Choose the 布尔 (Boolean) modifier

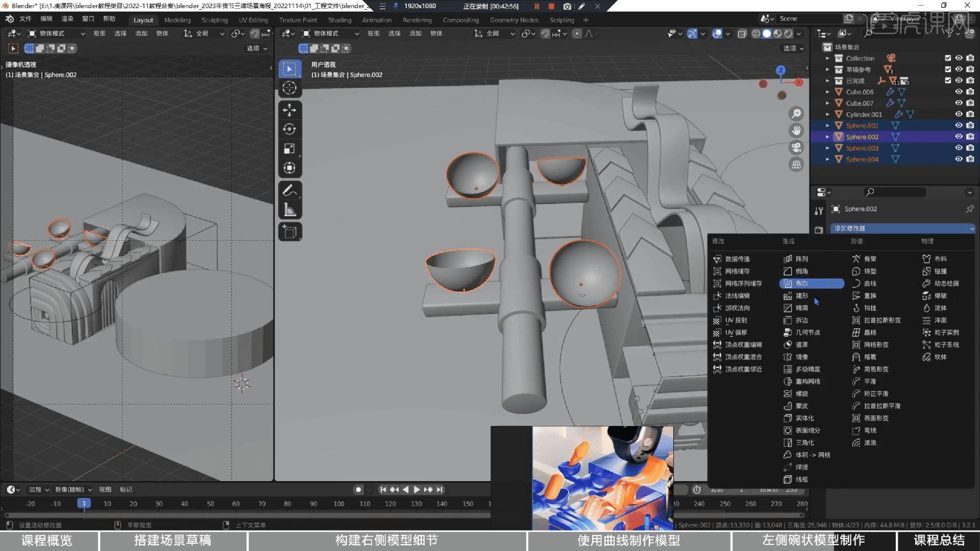coord(812,284)
